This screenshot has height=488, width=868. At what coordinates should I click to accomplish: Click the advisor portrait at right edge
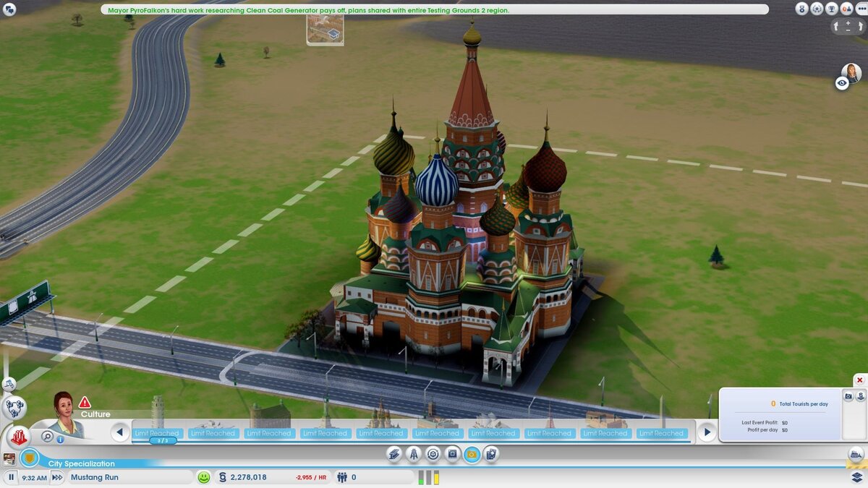tap(851, 72)
